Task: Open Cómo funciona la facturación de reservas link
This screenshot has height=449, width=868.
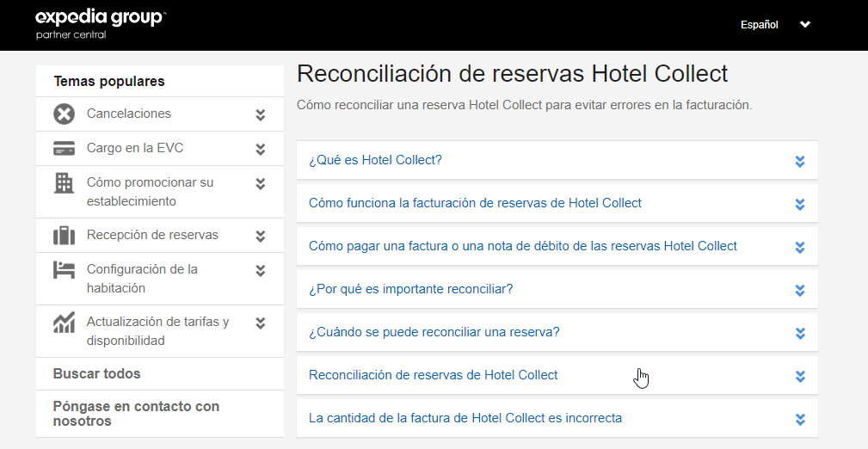Action: click(x=475, y=203)
